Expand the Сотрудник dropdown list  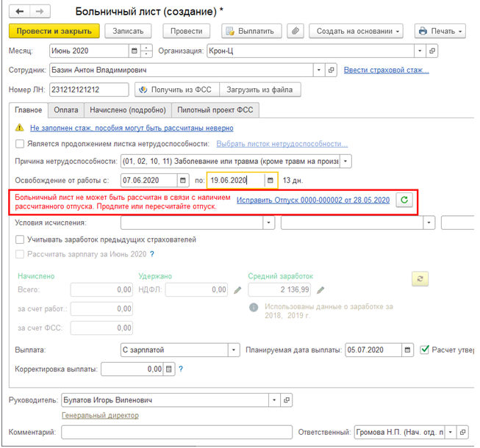(319, 70)
